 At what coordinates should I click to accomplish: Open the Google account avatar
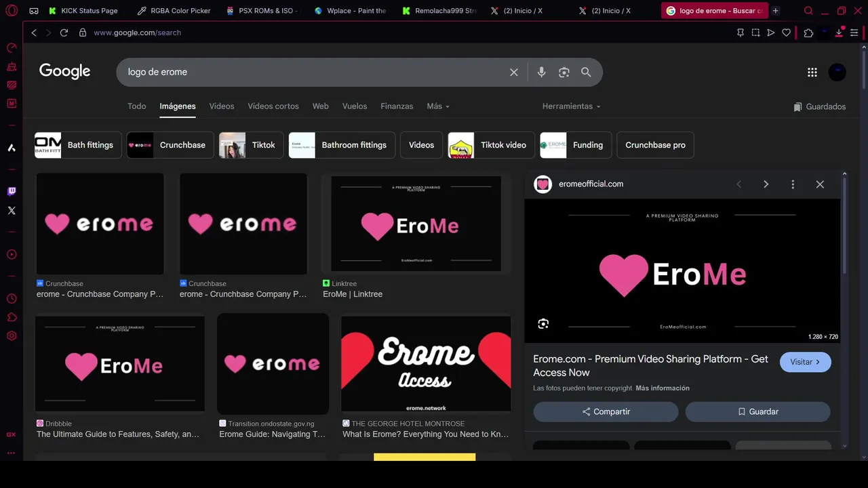point(837,73)
